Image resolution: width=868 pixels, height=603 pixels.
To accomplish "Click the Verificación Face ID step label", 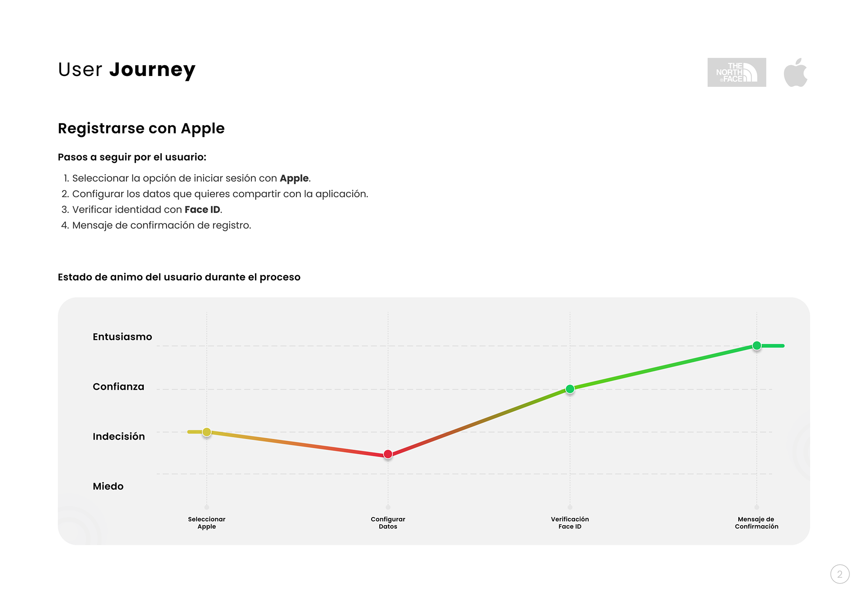I will coord(570,522).
